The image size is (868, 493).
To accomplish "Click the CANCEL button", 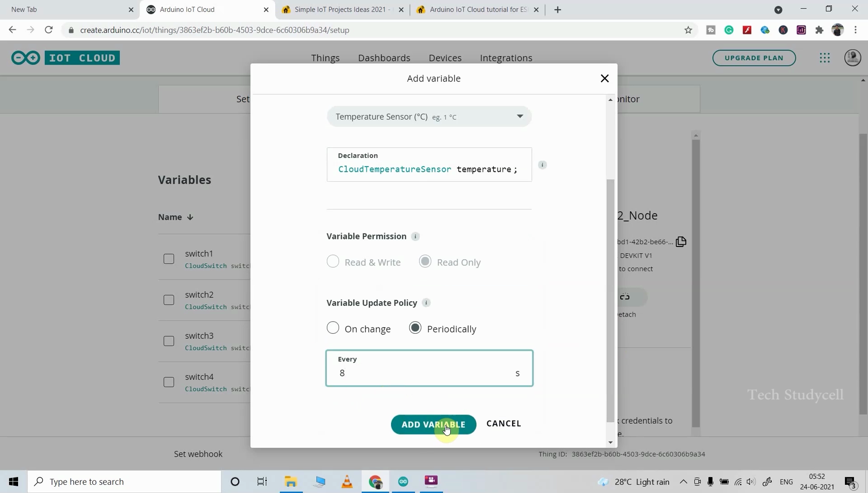I will coord(504,423).
